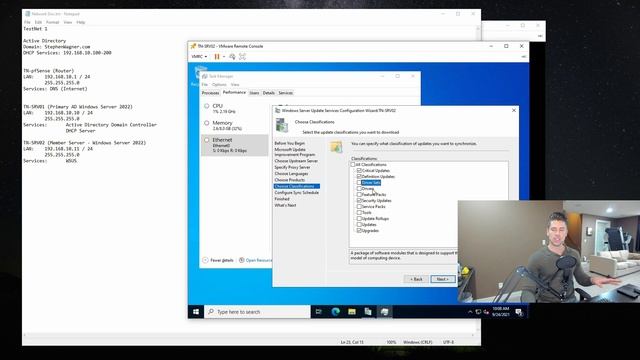Click the Back button in wizard
This screenshot has height=360, width=640.
(416, 279)
